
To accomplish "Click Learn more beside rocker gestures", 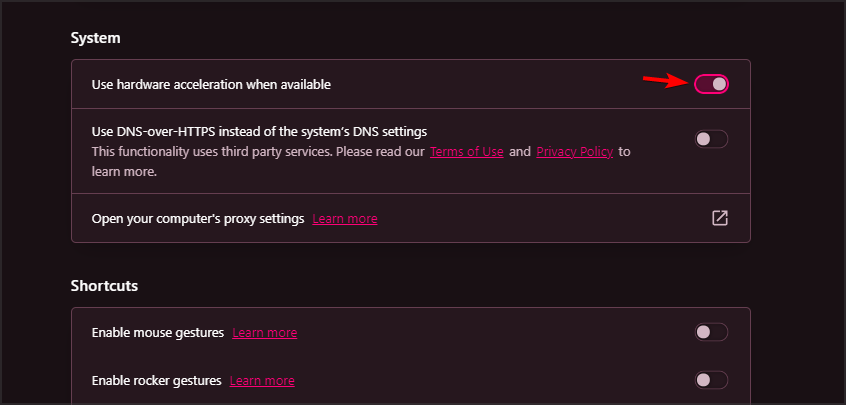I will click(x=262, y=380).
